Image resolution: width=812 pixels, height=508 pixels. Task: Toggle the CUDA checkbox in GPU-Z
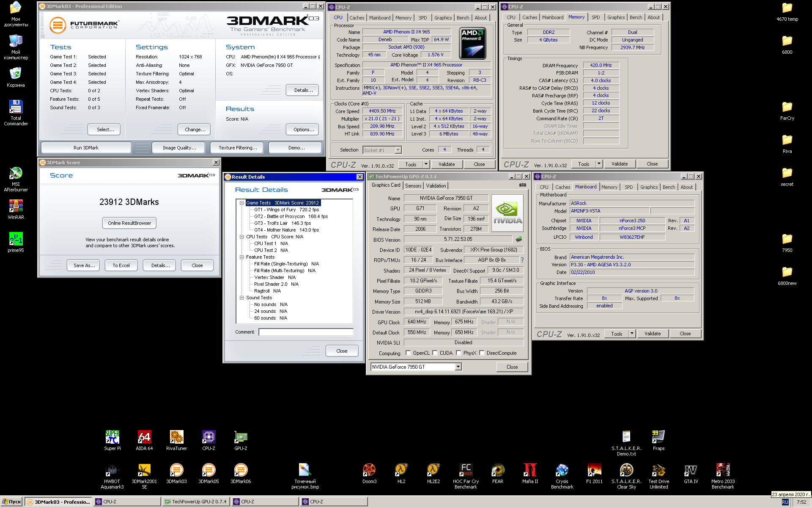[435, 353]
